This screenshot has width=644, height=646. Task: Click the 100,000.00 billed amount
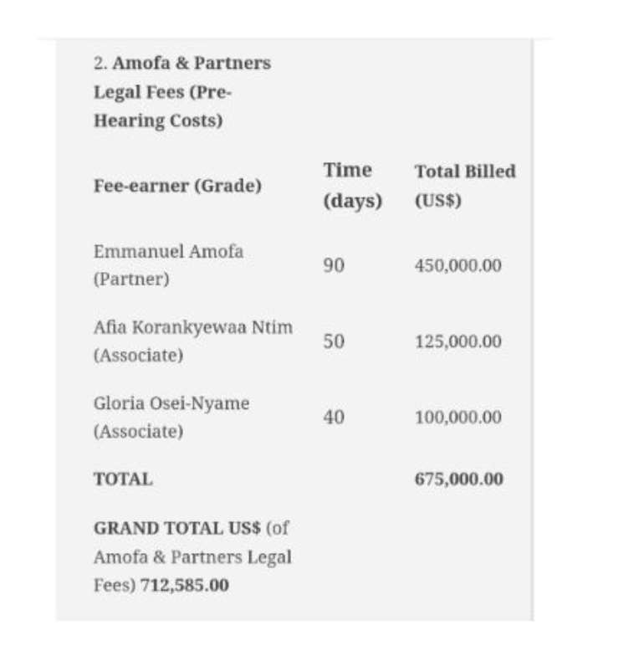click(457, 418)
